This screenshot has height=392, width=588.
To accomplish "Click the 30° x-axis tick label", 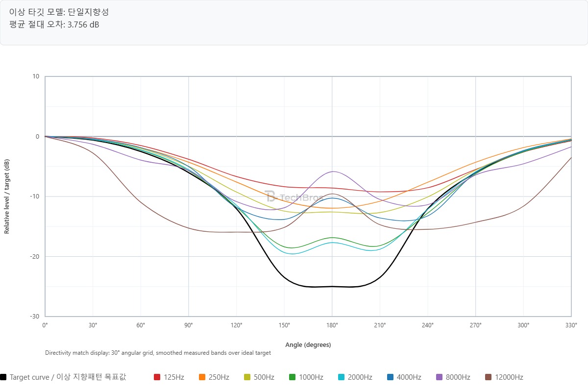I will 93,325.
